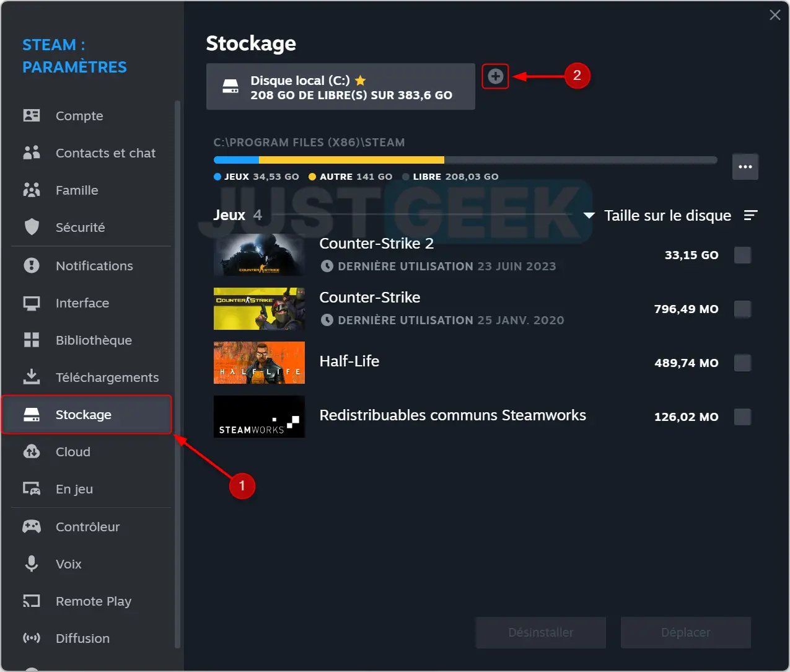The width and height of the screenshot is (790, 672).
Task: Open the Remote Play settings section
Action: point(32,601)
